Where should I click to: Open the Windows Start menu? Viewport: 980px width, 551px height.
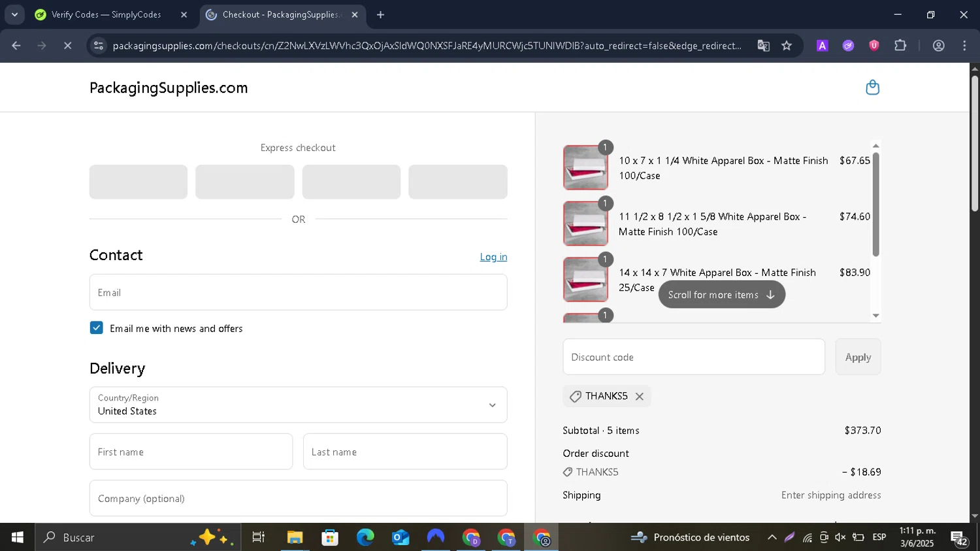(x=17, y=537)
